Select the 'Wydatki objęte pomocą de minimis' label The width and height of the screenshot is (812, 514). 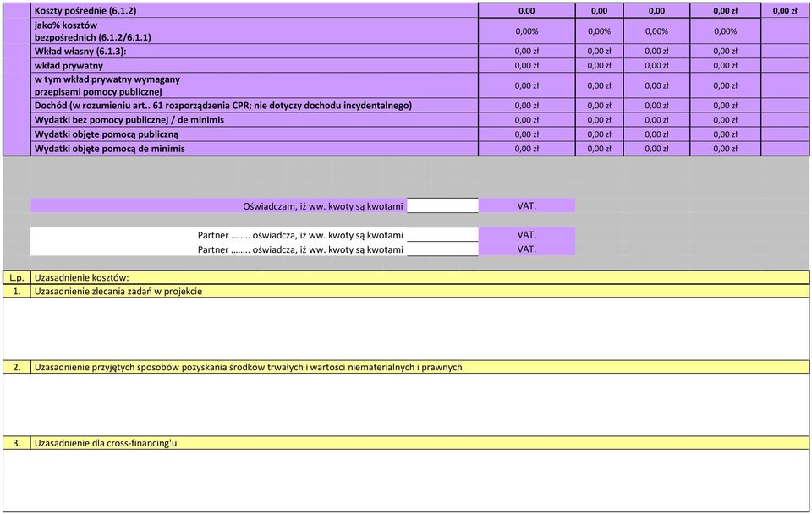click(x=110, y=149)
